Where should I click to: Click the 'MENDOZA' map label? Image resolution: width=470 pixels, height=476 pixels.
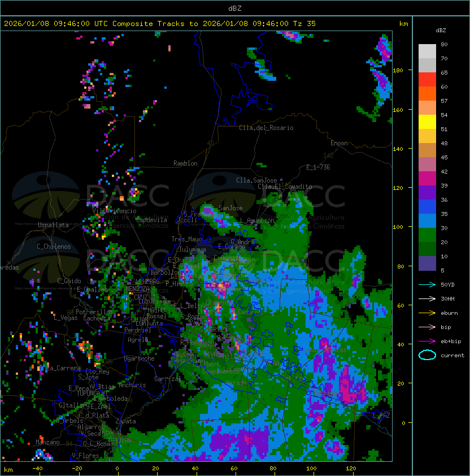[137, 288]
